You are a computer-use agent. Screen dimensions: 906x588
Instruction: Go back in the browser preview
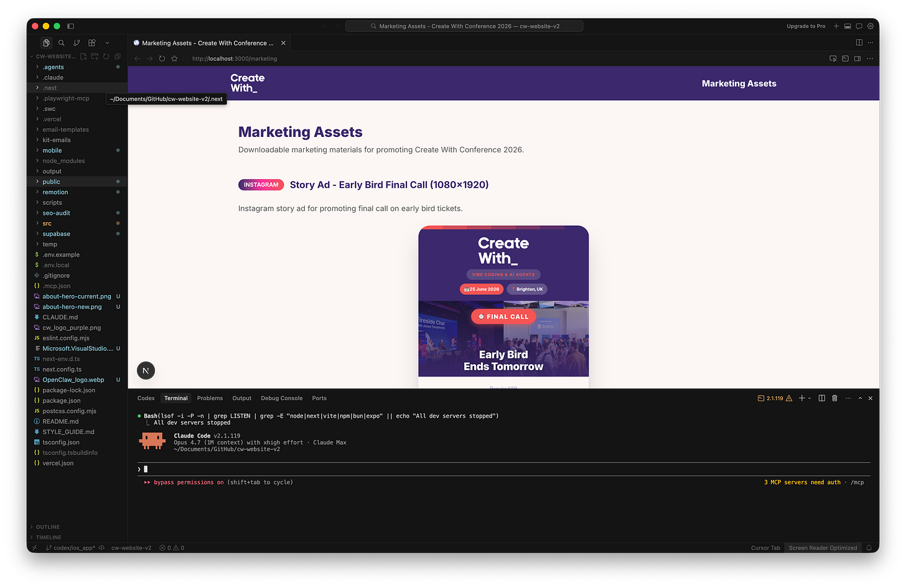[138, 58]
